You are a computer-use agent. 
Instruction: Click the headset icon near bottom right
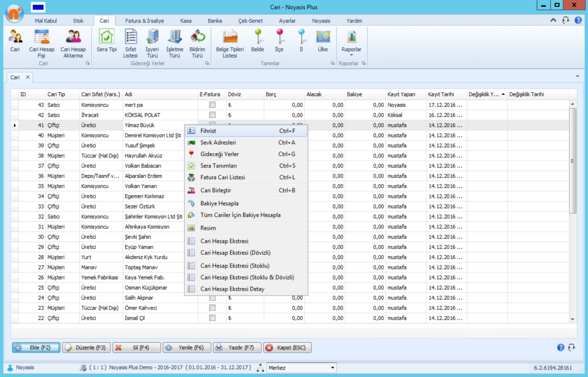pyautogui.click(x=571, y=348)
